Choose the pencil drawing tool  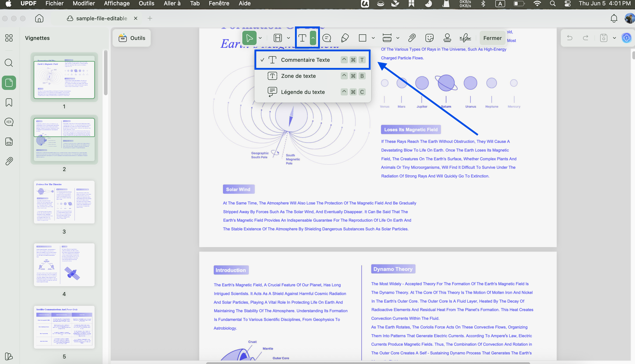coord(345,38)
